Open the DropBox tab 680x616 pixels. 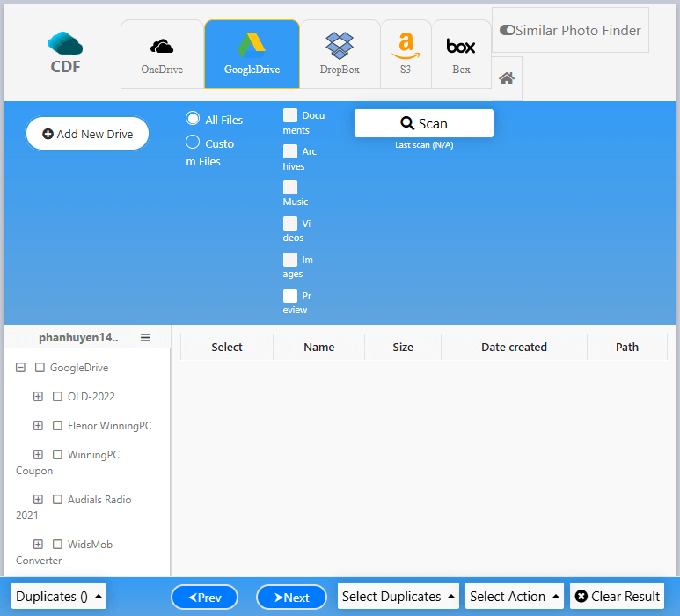click(340, 55)
